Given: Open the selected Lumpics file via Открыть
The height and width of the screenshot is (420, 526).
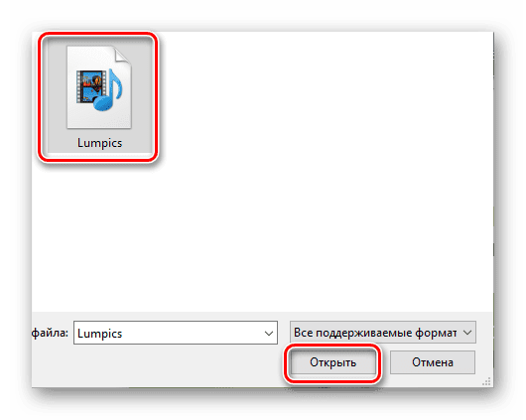Looking at the screenshot, I should pos(333,362).
